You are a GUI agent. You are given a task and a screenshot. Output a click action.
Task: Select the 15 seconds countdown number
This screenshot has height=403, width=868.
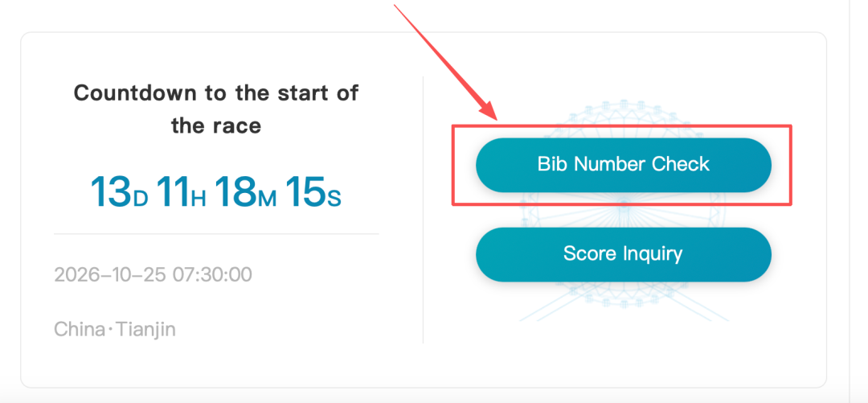(x=305, y=191)
